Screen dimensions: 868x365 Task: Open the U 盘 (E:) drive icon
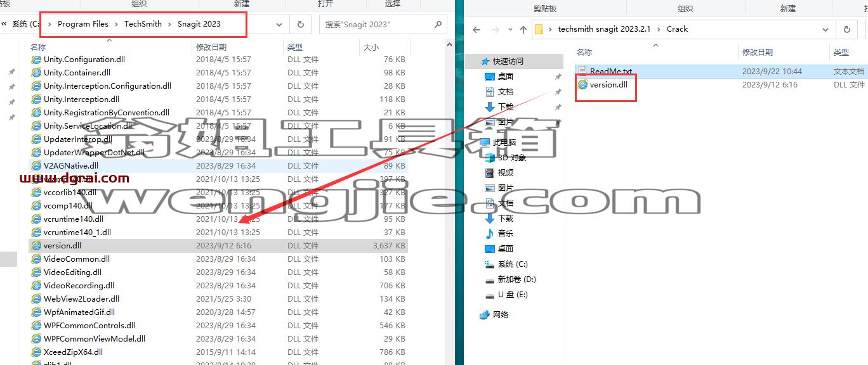click(x=490, y=295)
